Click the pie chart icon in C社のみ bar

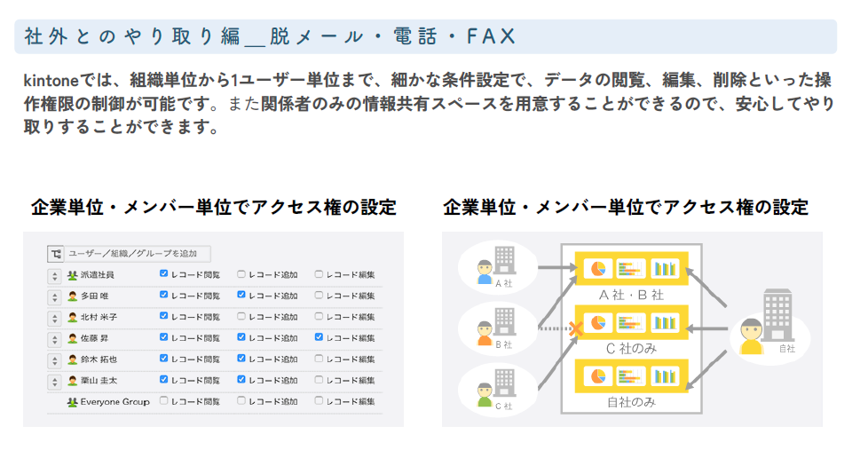pos(598,323)
